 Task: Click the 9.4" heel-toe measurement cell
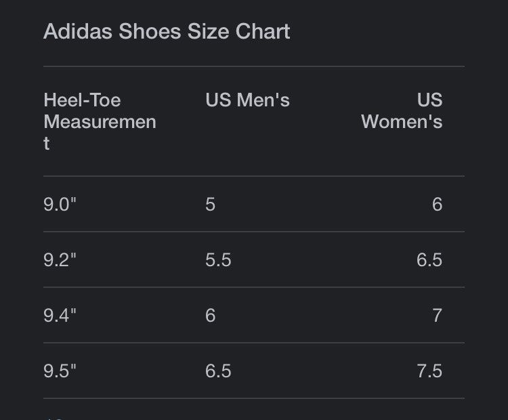60,315
